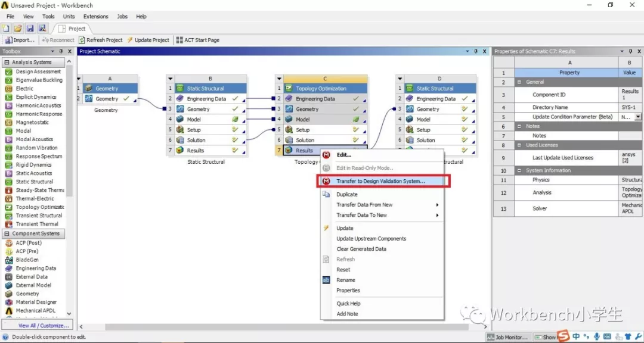Select the Random Vibration system icon

pos(8,148)
